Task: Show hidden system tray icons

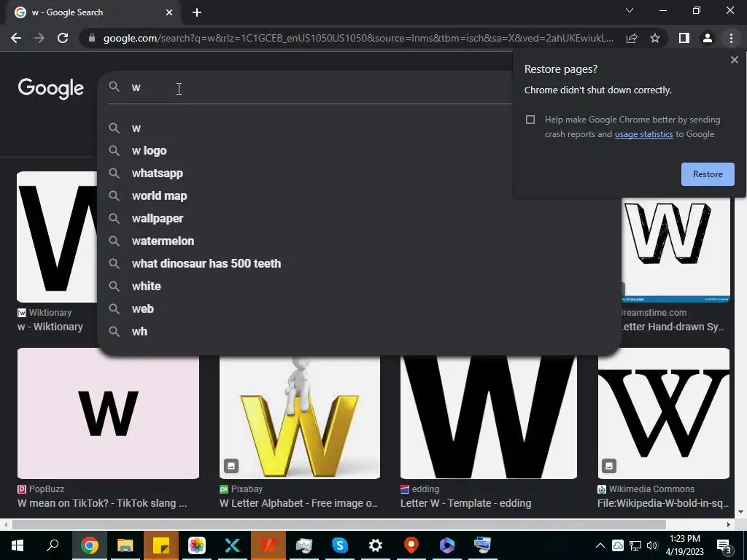Action: coord(600,545)
